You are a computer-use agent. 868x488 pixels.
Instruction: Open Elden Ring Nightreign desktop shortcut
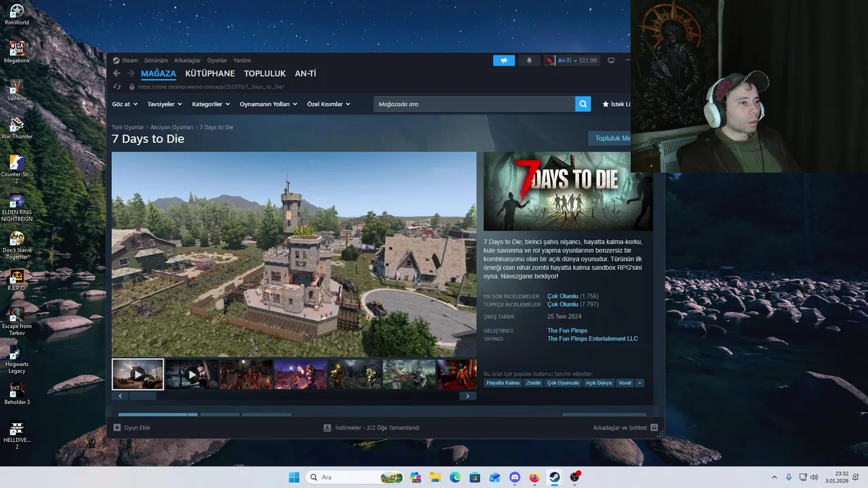coord(17,207)
